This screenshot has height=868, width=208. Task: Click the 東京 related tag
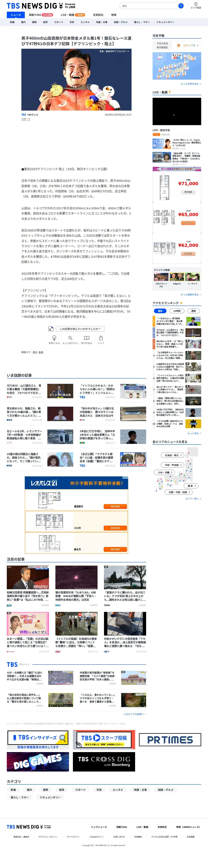35,352
